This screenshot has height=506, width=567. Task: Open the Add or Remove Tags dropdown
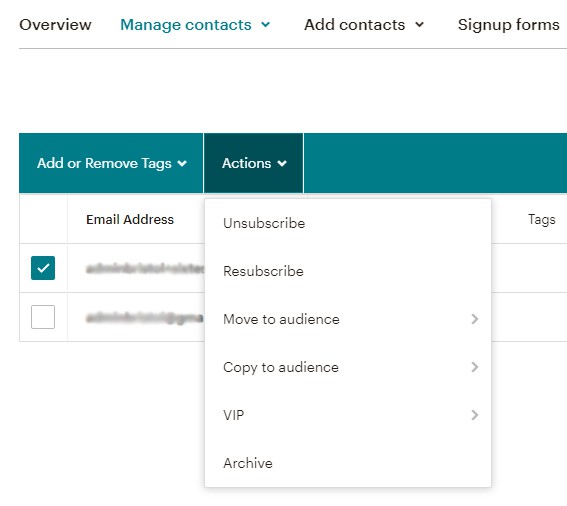(x=111, y=163)
